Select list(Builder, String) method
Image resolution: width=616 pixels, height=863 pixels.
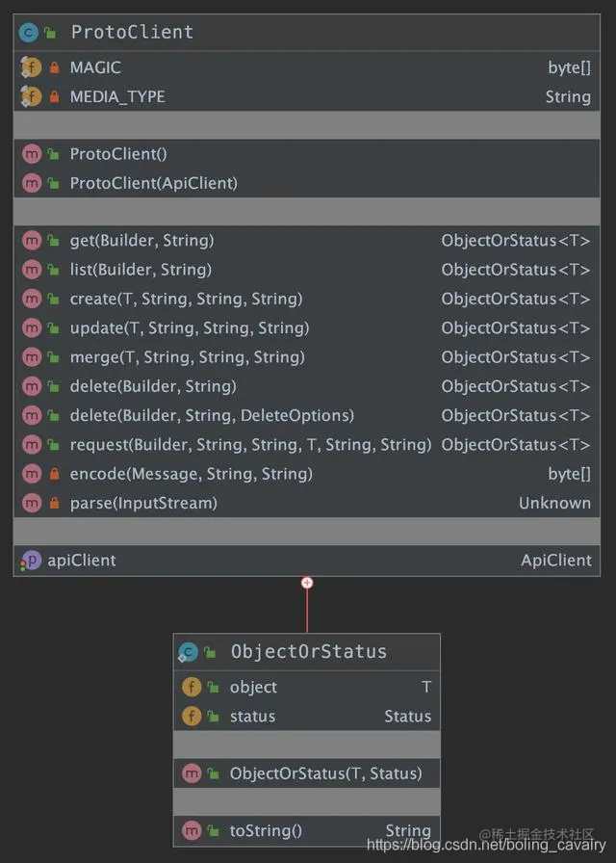pos(141,270)
